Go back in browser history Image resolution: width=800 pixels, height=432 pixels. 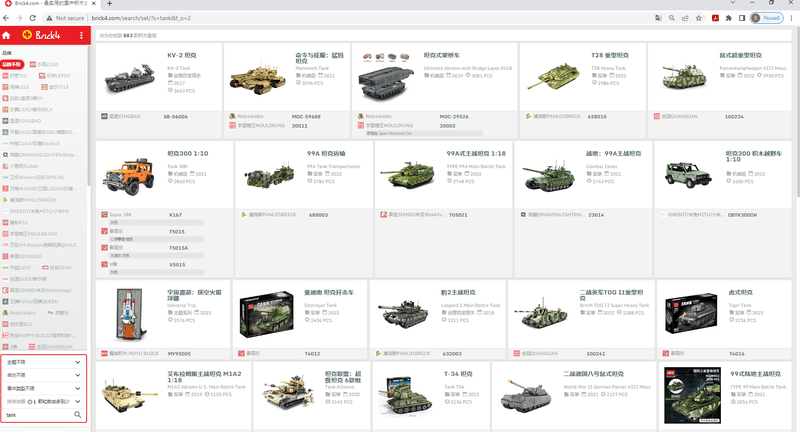tap(6, 18)
